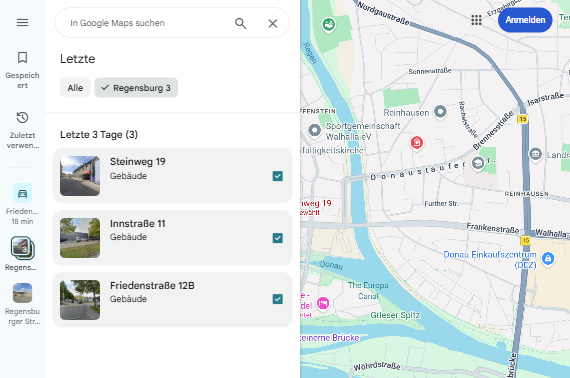
Task: Click the red home marker on the map
Action: pos(417,142)
